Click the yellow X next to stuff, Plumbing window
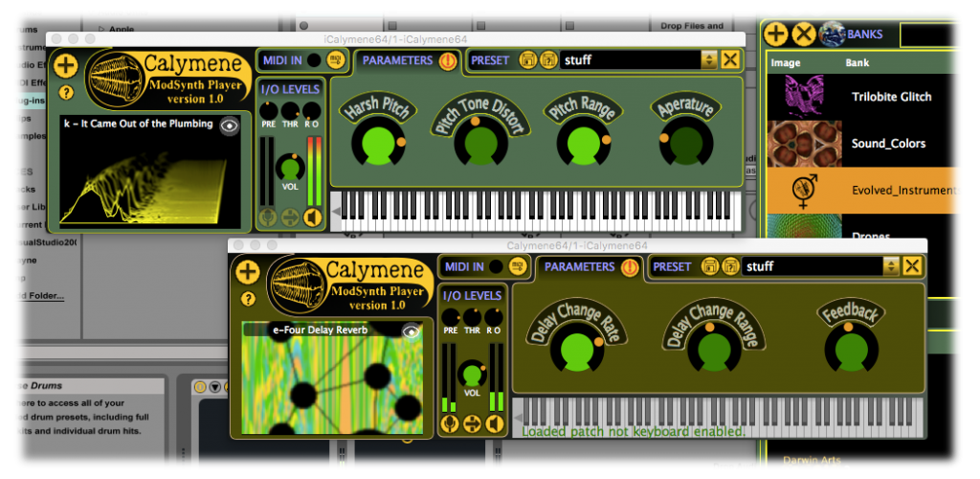Image resolution: width=980 pixels, height=479 pixels. [x=729, y=60]
